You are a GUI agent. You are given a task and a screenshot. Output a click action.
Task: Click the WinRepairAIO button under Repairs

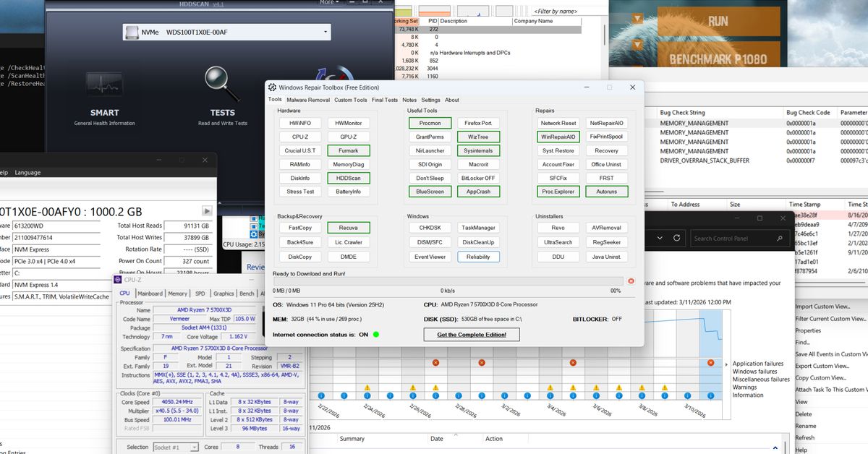pyautogui.click(x=558, y=137)
